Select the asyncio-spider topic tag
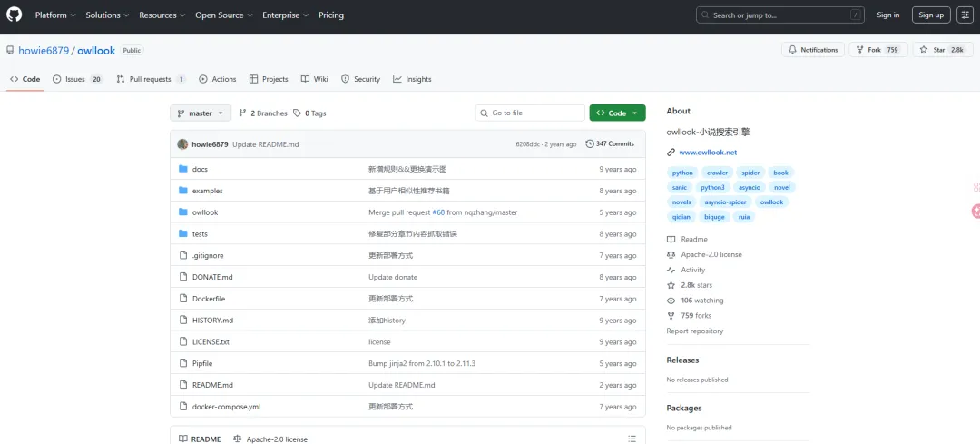Image resolution: width=980 pixels, height=444 pixels. coord(725,202)
